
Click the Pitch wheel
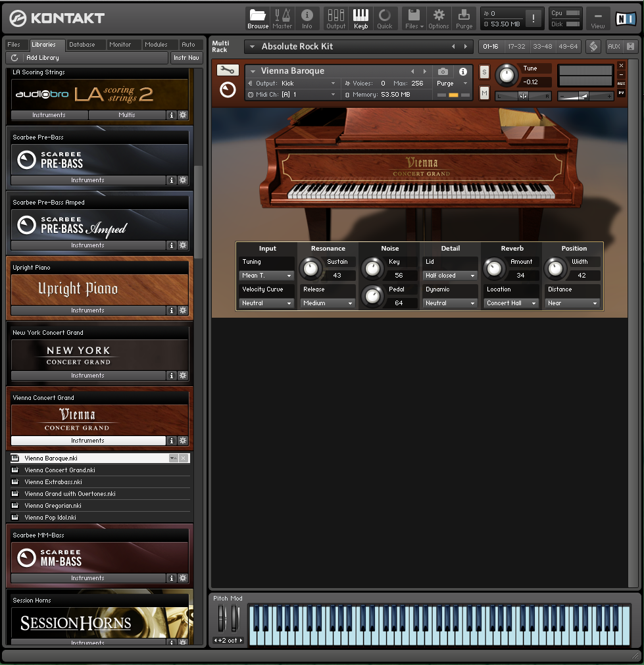pos(222,619)
